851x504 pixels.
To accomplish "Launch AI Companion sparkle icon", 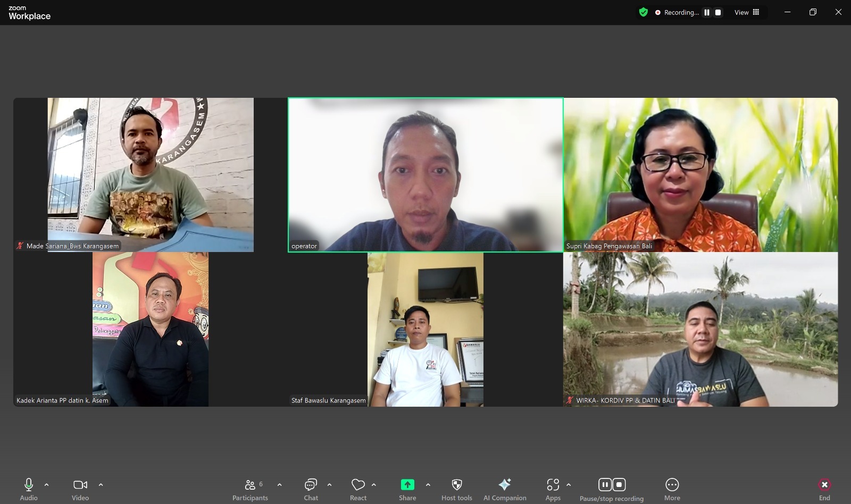I will pyautogui.click(x=504, y=489).
